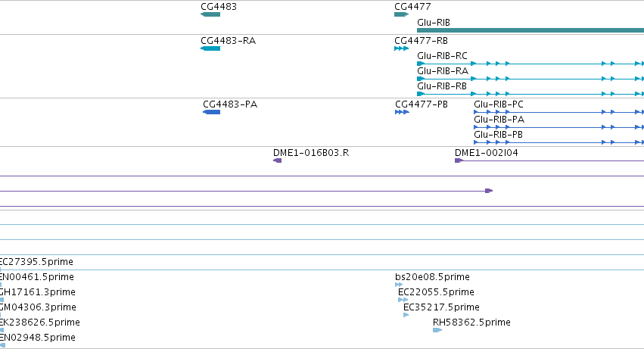Select the CG4477-RB transcript label
This screenshot has height=349, width=644.
(x=421, y=41)
